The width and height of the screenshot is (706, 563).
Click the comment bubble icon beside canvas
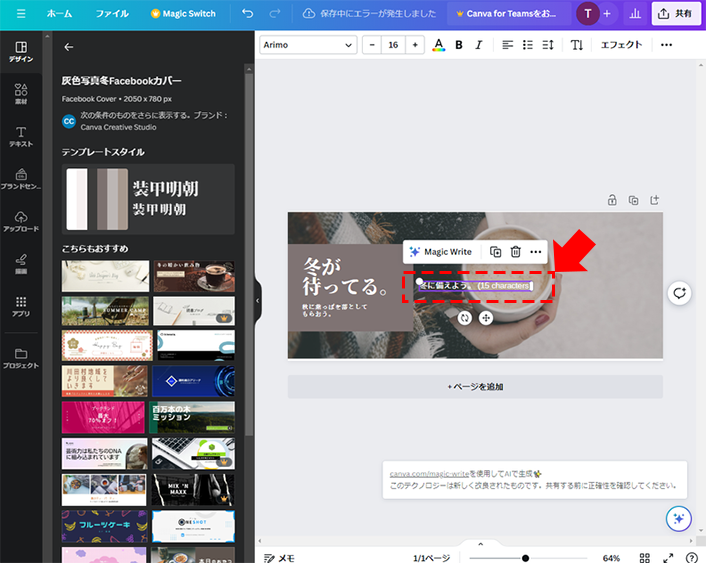[679, 293]
